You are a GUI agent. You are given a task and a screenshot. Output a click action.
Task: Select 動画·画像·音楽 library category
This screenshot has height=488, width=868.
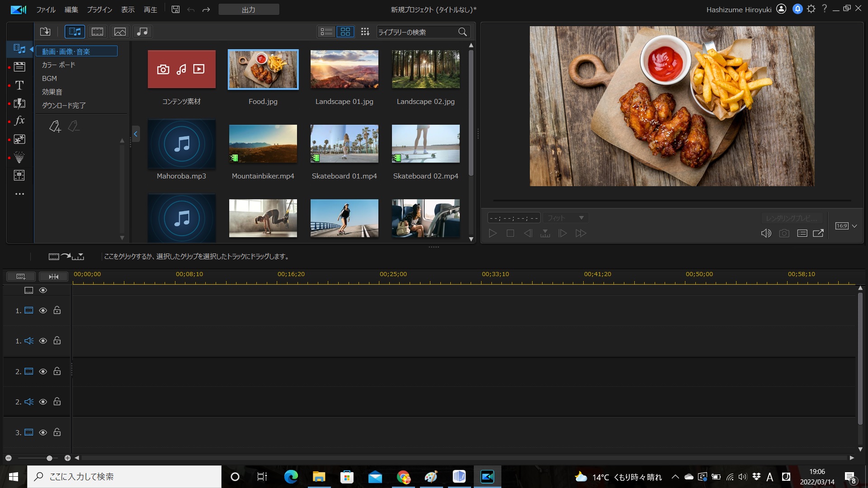click(x=76, y=51)
